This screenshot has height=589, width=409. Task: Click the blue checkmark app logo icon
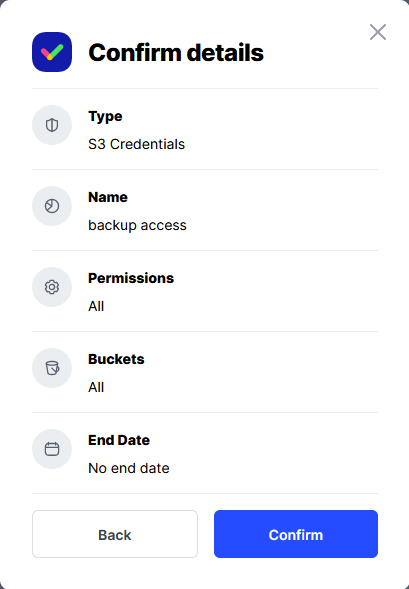click(x=52, y=52)
